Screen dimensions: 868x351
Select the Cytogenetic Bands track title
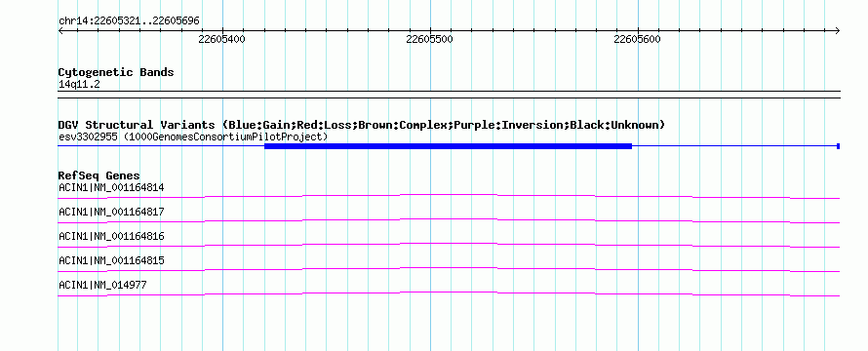116,72
